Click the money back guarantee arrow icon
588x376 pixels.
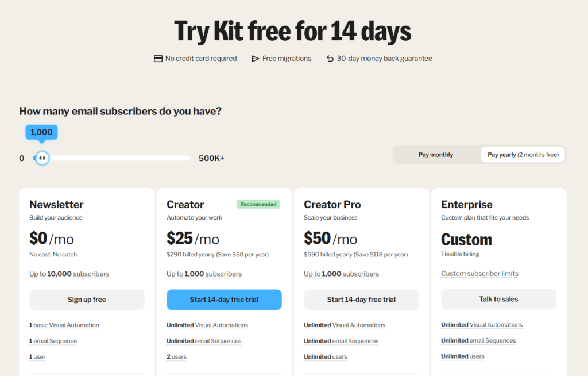(x=330, y=59)
